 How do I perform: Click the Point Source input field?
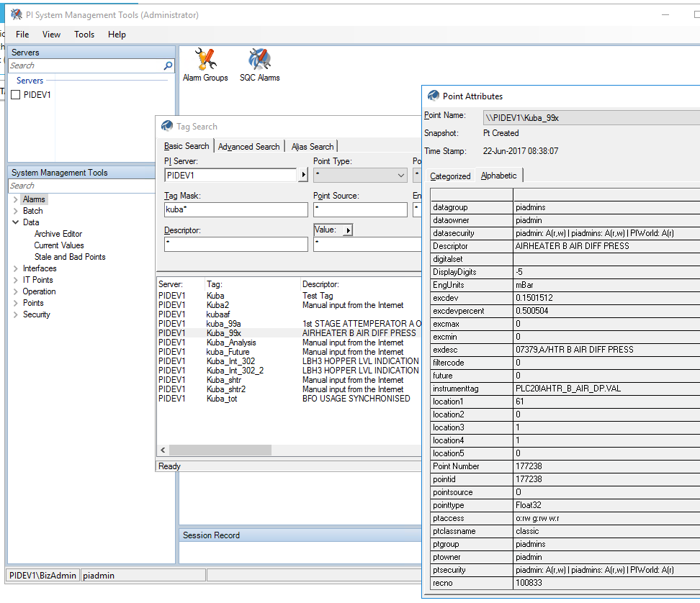tap(360, 209)
